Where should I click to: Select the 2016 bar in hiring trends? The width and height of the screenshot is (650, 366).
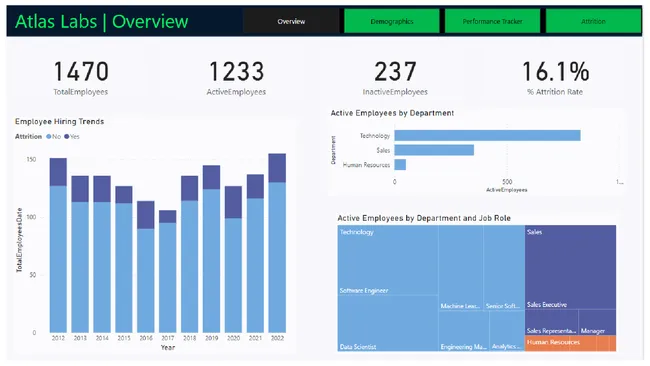pyautogui.click(x=146, y=267)
